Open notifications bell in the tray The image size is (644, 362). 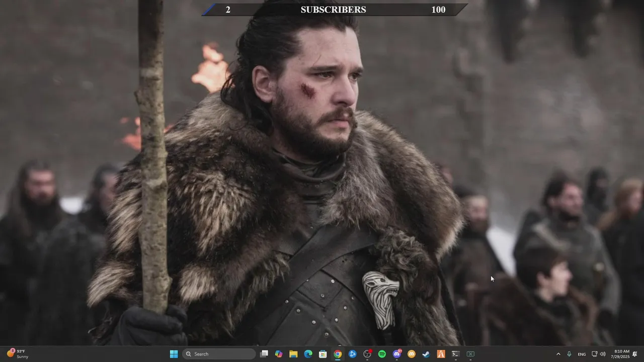(635, 354)
